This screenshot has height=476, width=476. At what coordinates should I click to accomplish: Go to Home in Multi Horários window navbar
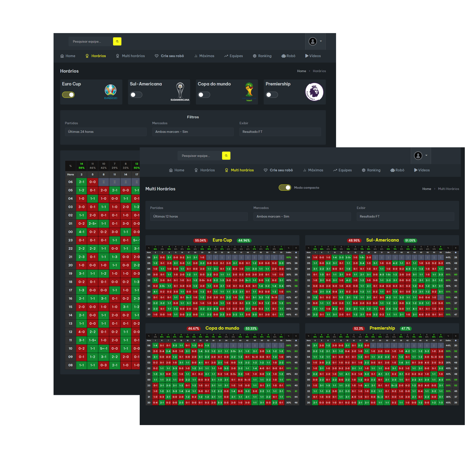point(177,170)
